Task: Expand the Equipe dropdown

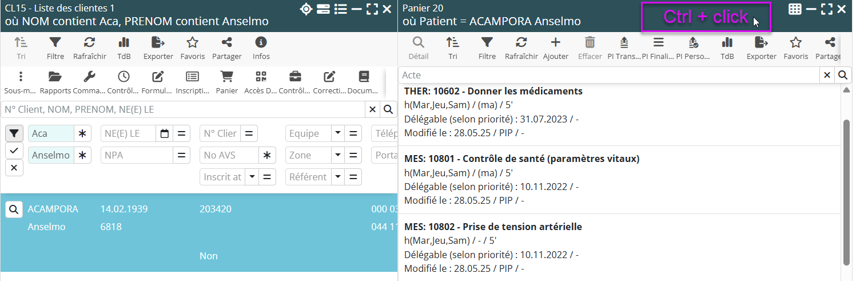Action: [337, 133]
